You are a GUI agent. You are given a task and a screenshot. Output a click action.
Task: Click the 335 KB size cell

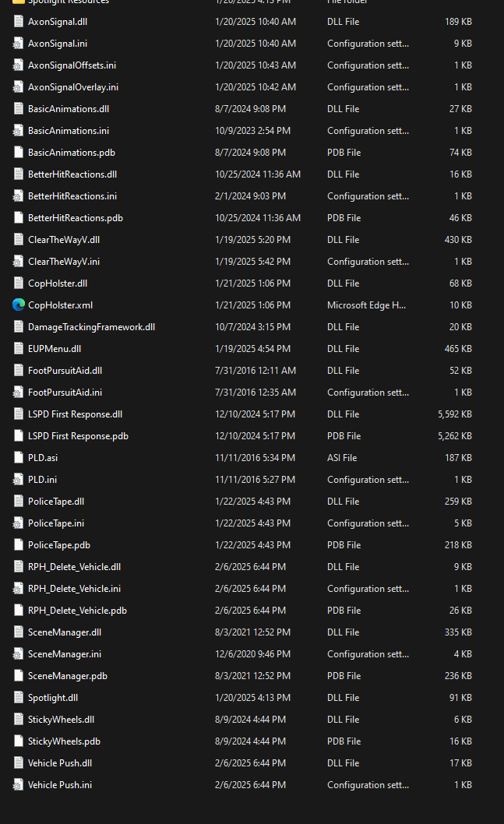pos(458,632)
